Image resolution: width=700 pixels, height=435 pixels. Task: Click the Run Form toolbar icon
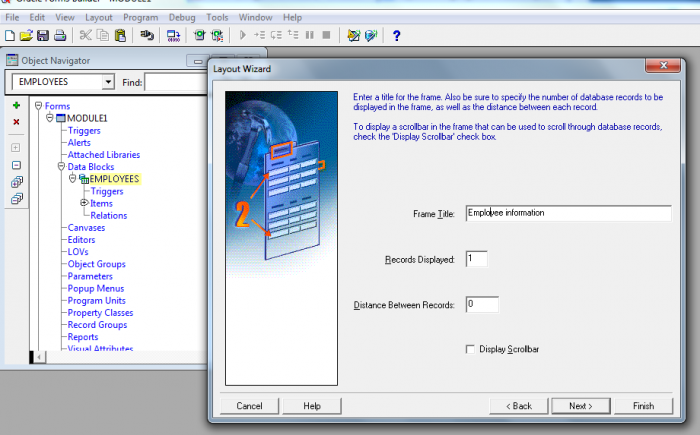coord(200,35)
